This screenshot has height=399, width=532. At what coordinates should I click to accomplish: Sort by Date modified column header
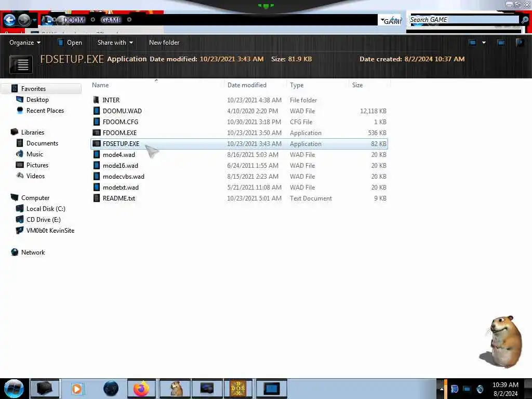pos(247,85)
